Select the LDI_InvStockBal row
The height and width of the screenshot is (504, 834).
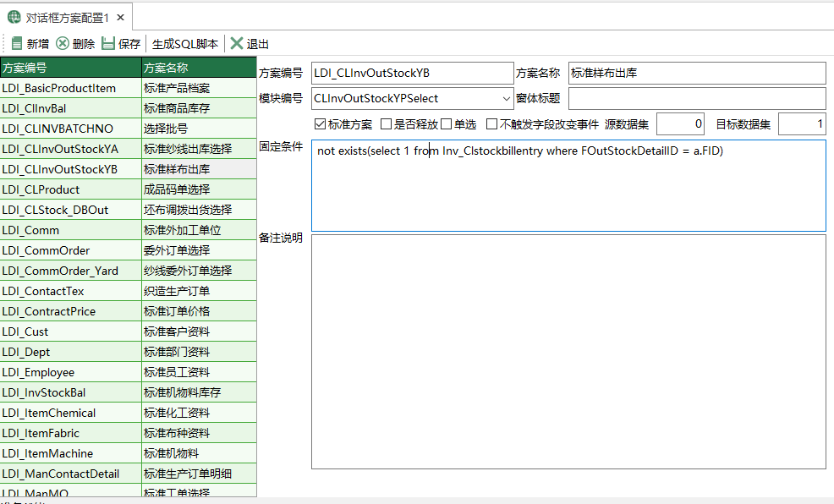(x=129, y=393)
